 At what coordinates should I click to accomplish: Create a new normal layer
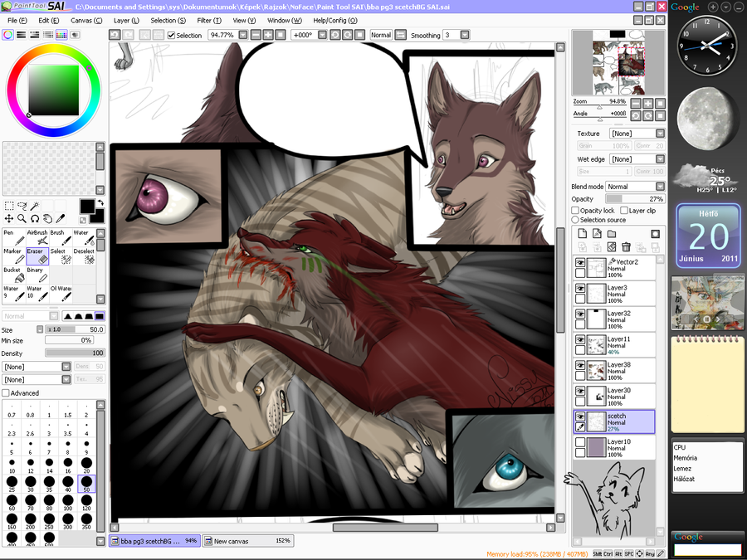[x=582, y=233]
